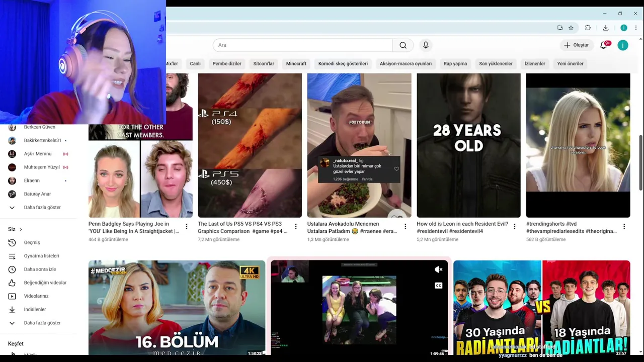Select the Son yüklenenler chip
Screen dimensions: 644x362
(496, 64)
